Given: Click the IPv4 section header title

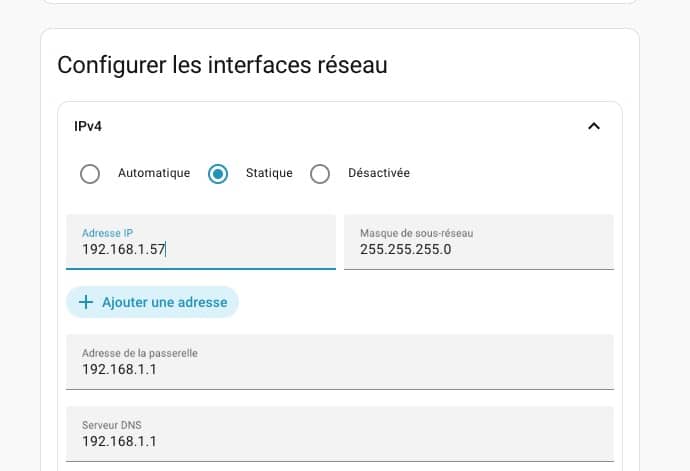Looking at the screenshot, I should click(x=88, y=126).
